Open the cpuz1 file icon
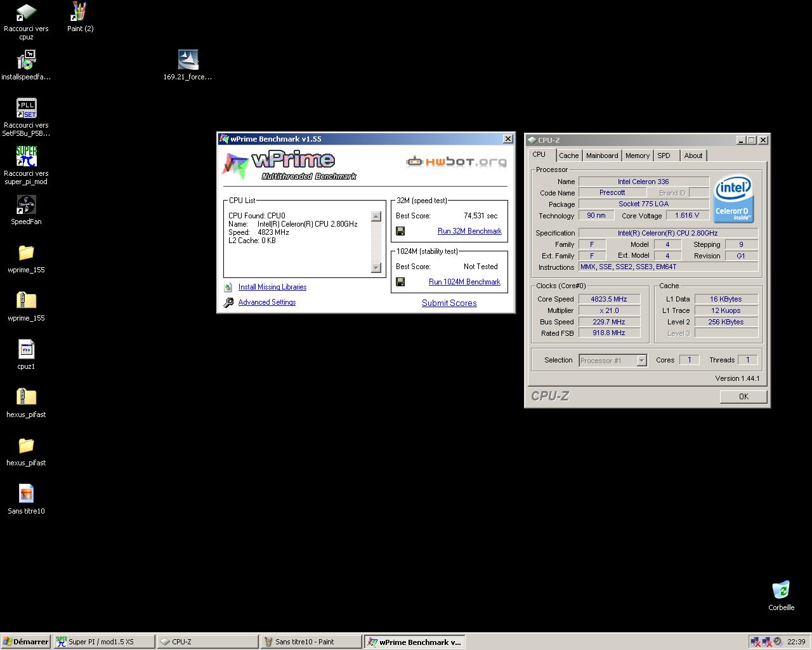This screenshot has height=650, width=812. coord(26,349)
